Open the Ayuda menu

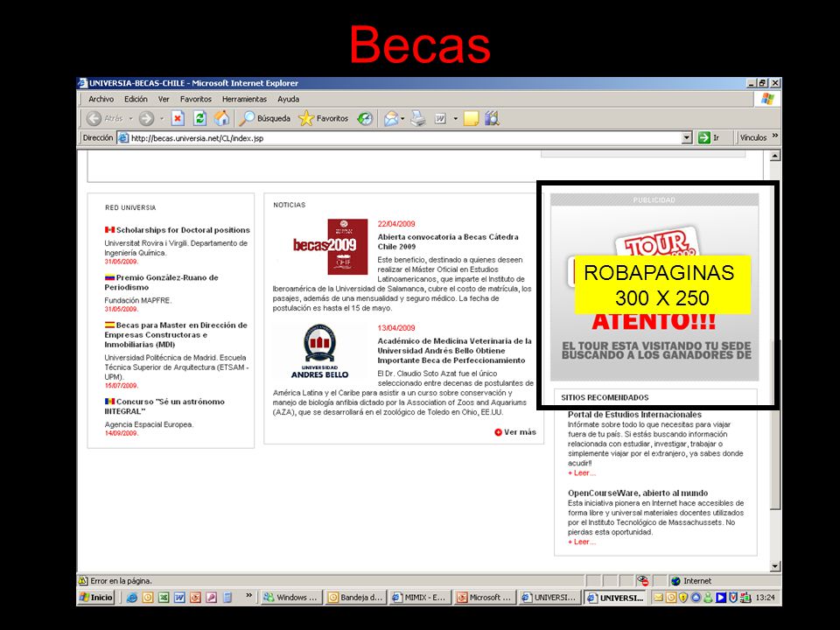pos(288,99)
